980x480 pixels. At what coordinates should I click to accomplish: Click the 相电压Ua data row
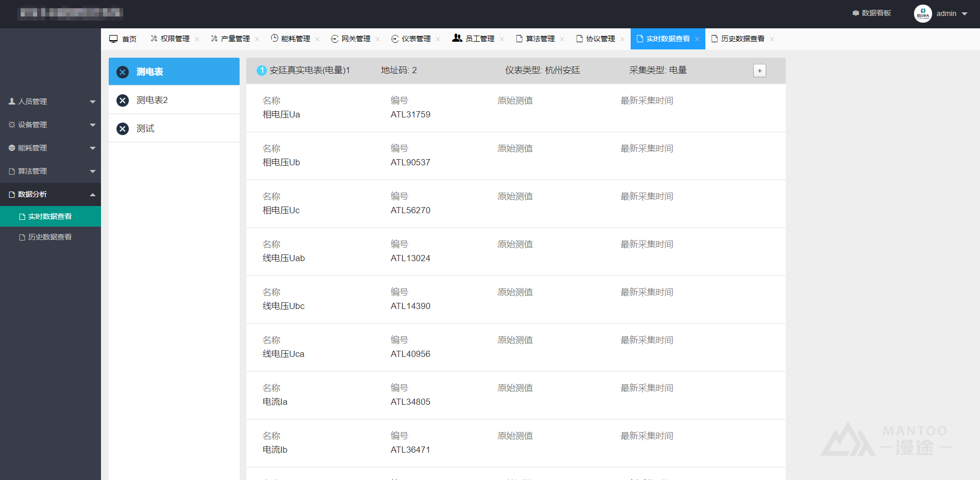click(515, 108)
